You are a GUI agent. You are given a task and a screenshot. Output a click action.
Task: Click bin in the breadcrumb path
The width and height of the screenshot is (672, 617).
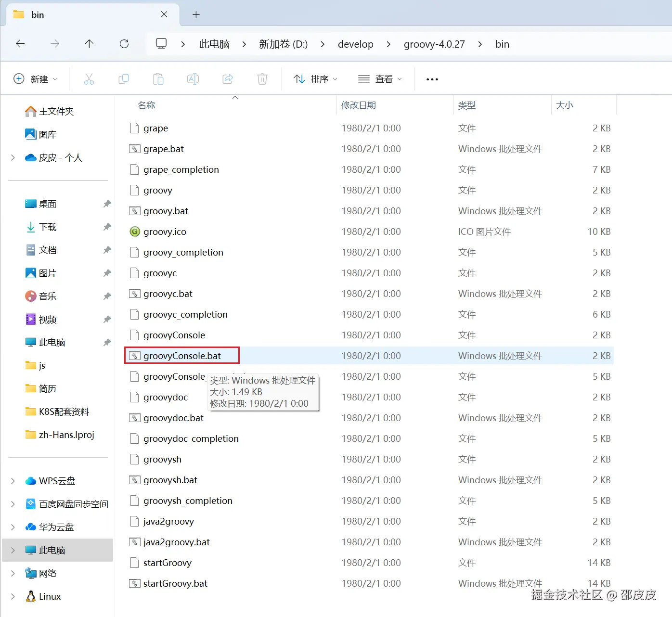[x=502, y=44]
